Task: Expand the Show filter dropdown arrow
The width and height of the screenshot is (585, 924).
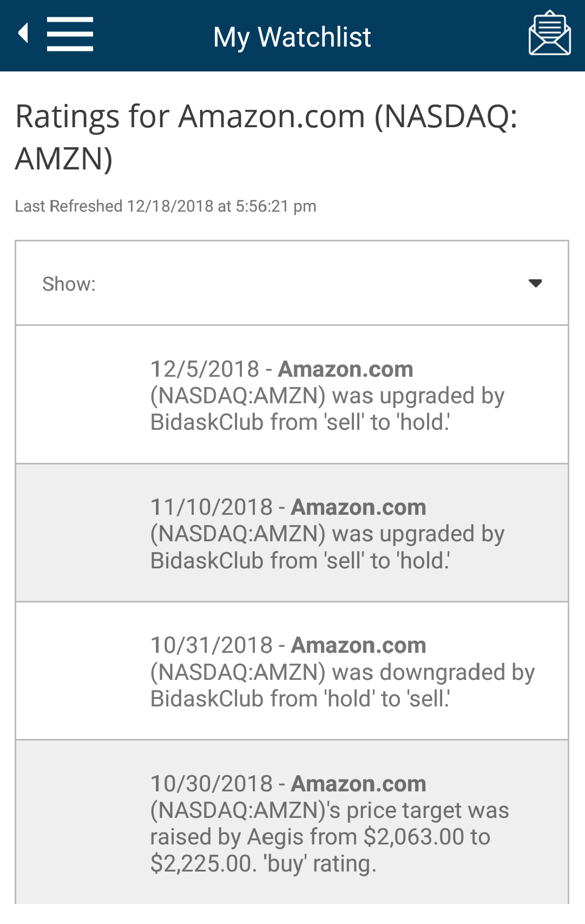Action: [535, 283]
